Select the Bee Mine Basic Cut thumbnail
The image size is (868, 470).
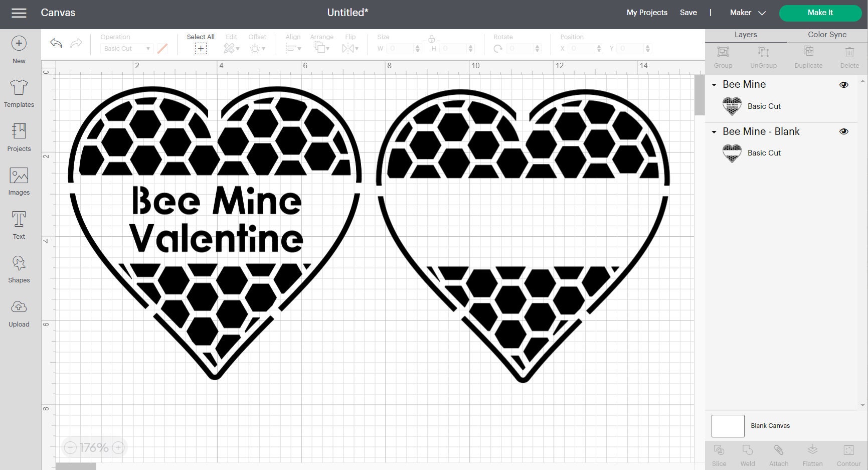tap(732, 106)
